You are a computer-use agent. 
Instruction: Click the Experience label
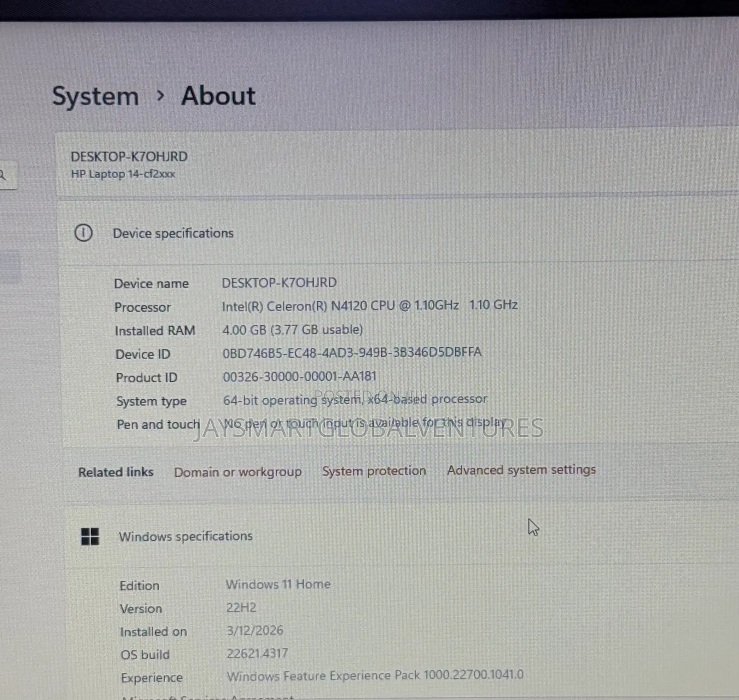[152, 678]
